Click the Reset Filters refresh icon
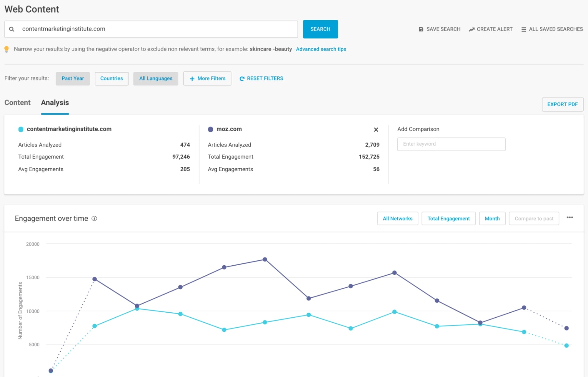 [242, 78]
